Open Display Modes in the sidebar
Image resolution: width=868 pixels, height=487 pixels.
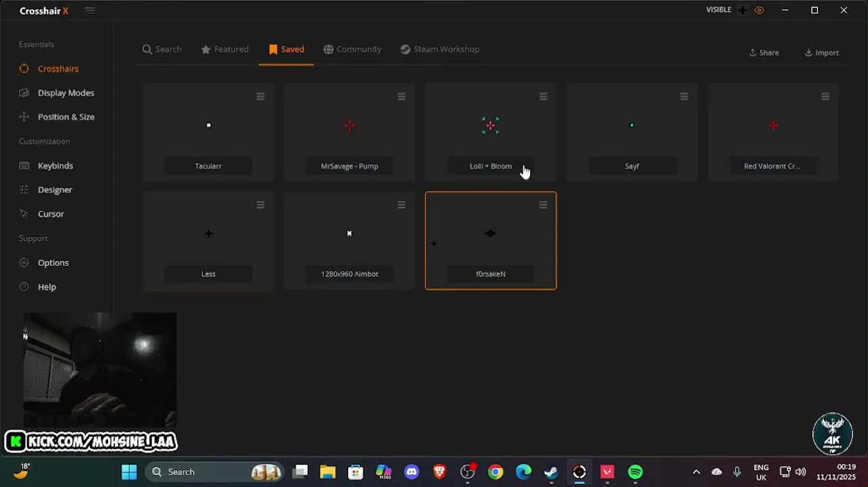point(66,93)
